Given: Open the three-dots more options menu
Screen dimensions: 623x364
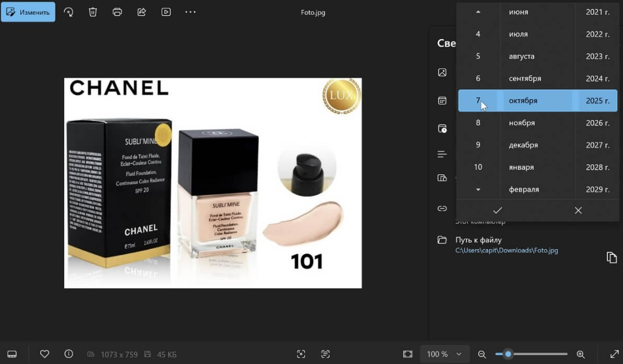Looking at the screenshot, I should (191, 12).
